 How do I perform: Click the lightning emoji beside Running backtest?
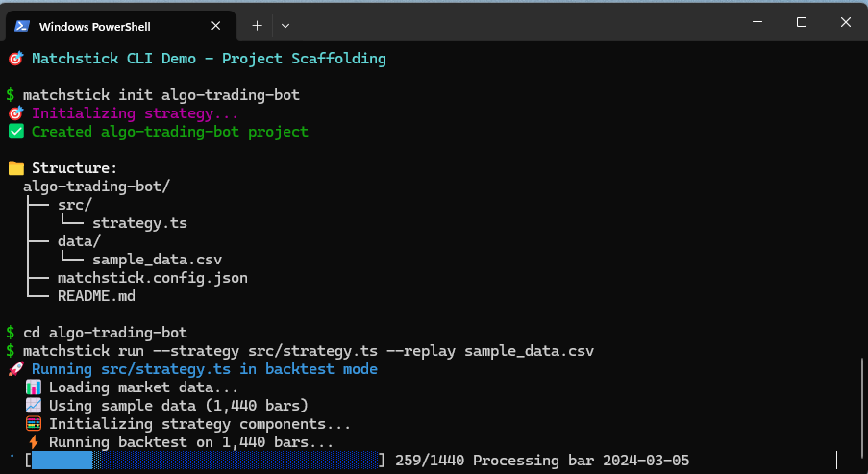(34, 442)
